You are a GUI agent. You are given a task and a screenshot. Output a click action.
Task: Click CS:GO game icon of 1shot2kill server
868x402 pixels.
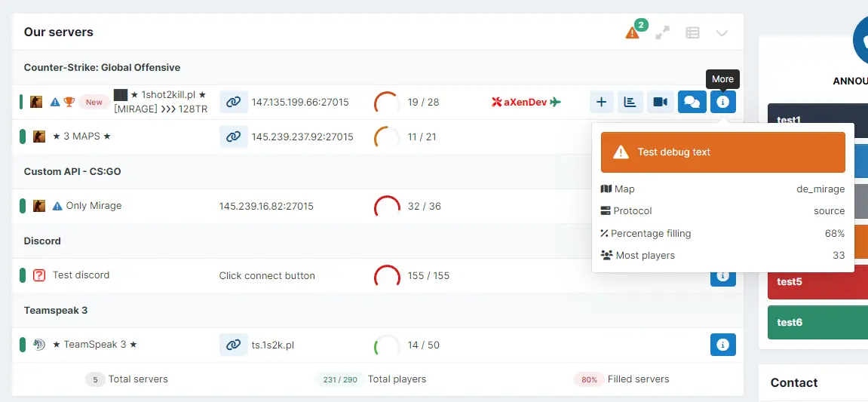point(36,102)
